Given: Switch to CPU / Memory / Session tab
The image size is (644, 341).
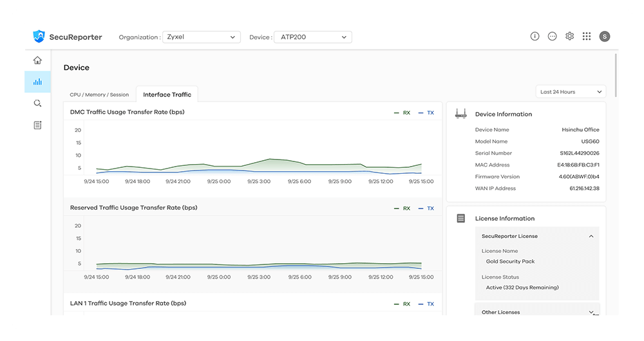Looking at the screenshot, I should click(x=99, y=95).
